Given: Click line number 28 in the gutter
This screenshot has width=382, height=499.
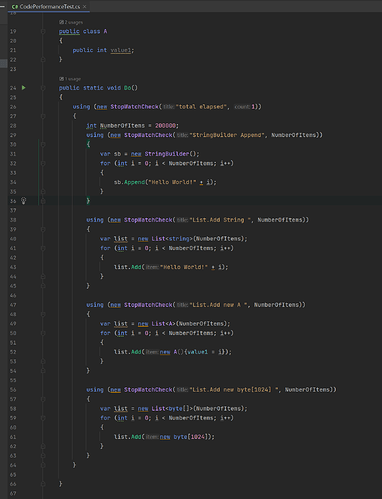Looking at the screenshot, I should point(13,126).
